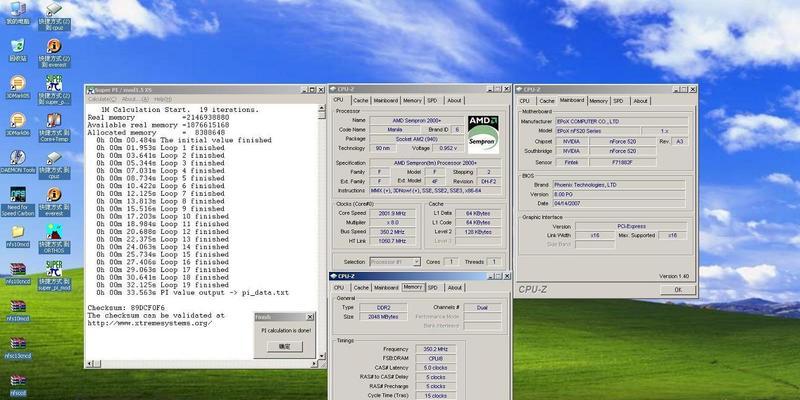
Task: Click Super PI horizontal scrollbar left arrow
Action: 90,364
